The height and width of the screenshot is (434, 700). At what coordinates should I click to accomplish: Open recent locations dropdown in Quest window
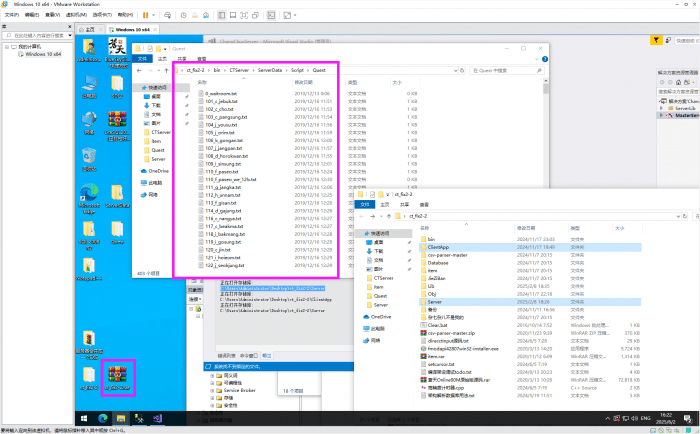pyautogui.click(x=158, y=71)
